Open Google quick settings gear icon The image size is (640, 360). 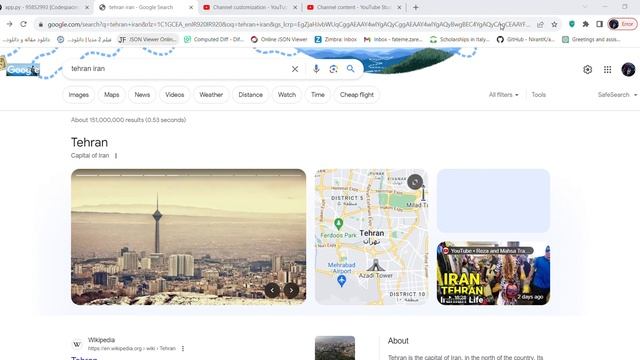tap(587, 69)
